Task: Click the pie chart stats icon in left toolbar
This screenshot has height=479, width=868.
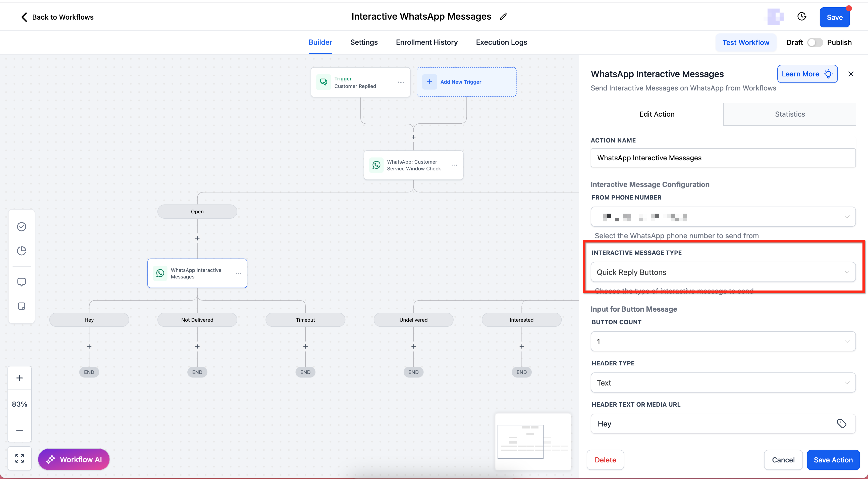Action: pyautogui.click(x=22, y=251)
